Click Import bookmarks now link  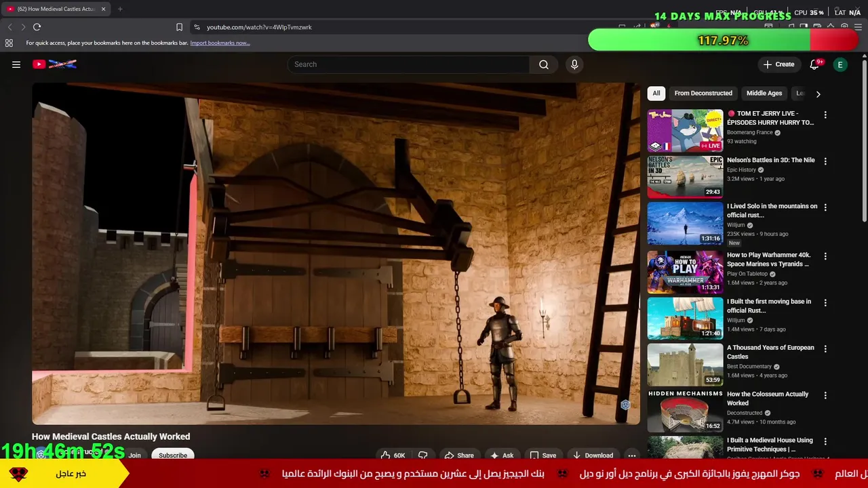click(220, 43)
